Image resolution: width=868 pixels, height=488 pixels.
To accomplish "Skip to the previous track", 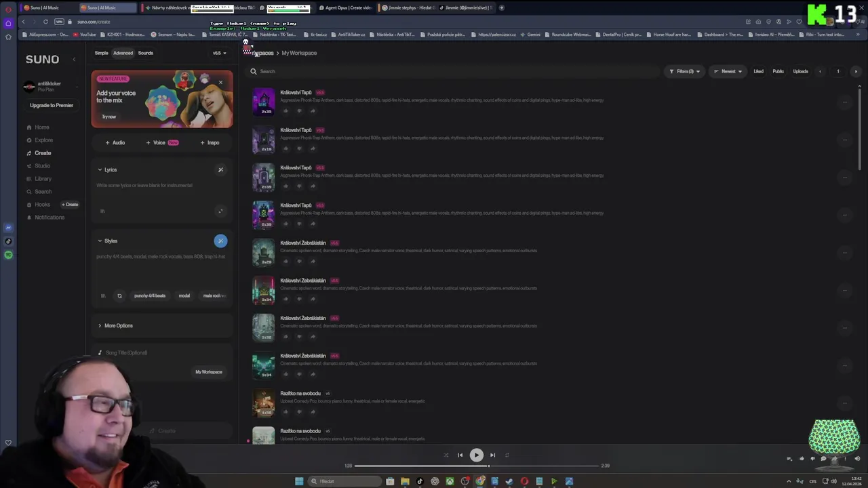I will click(x=460, y=455).
